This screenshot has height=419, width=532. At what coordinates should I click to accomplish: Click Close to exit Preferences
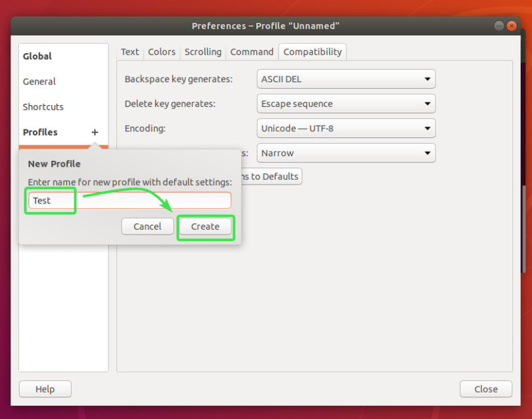tap(485, 389)
